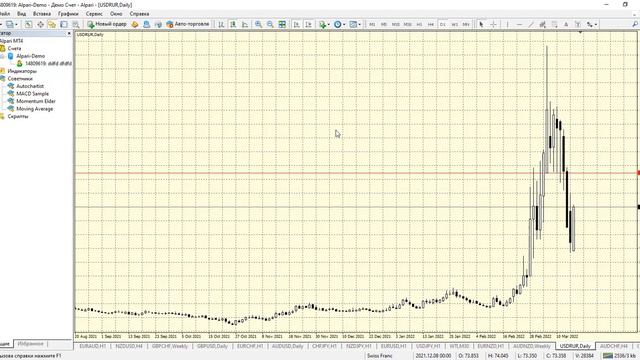Open the arrows objects dropdown
Viewport: 640px width, 360px height.
[x=592, y=24]
